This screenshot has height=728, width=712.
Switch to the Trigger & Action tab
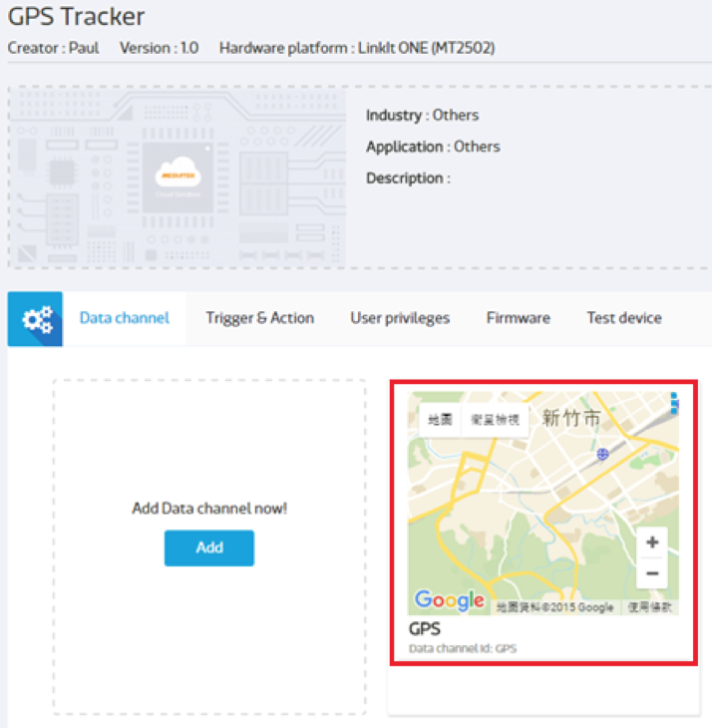[260, 318]
